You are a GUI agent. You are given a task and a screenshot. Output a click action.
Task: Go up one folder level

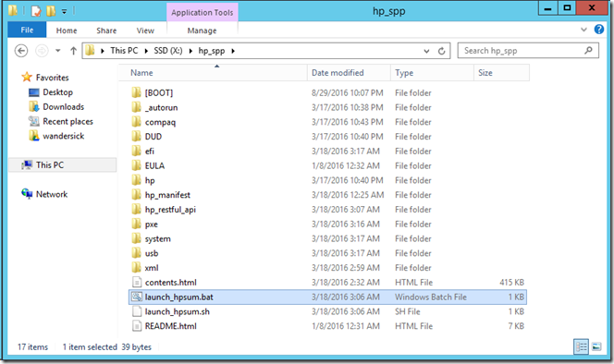pos(73,51)
